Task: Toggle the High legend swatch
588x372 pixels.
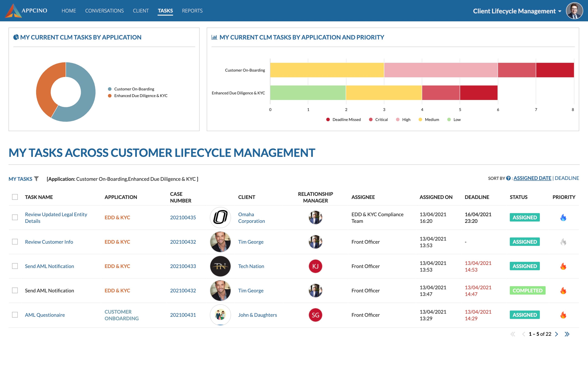Action: (x=398, y=120)
